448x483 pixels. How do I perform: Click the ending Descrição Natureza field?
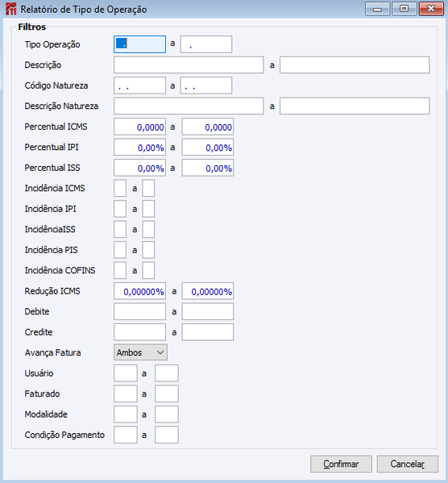(x=355, y=106)
